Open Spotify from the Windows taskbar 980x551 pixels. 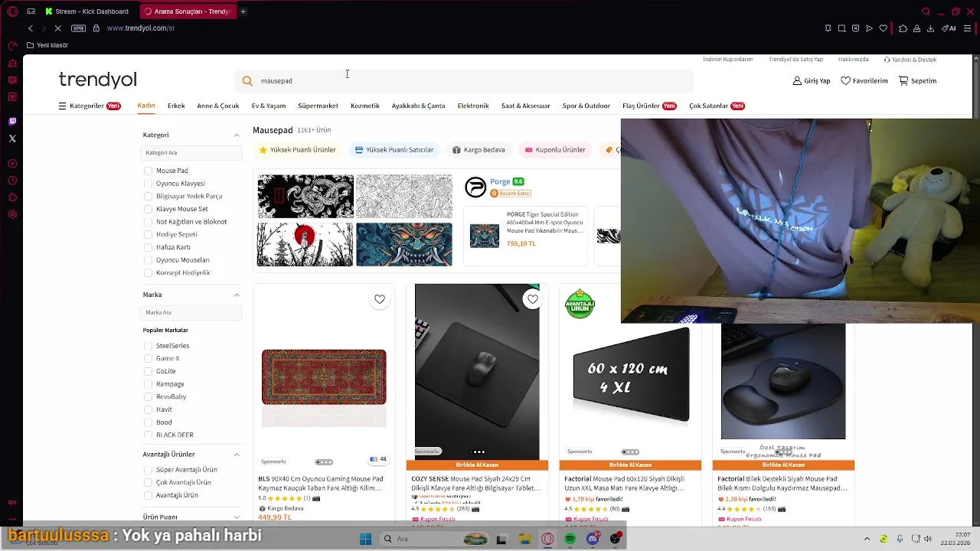point(570,539)
